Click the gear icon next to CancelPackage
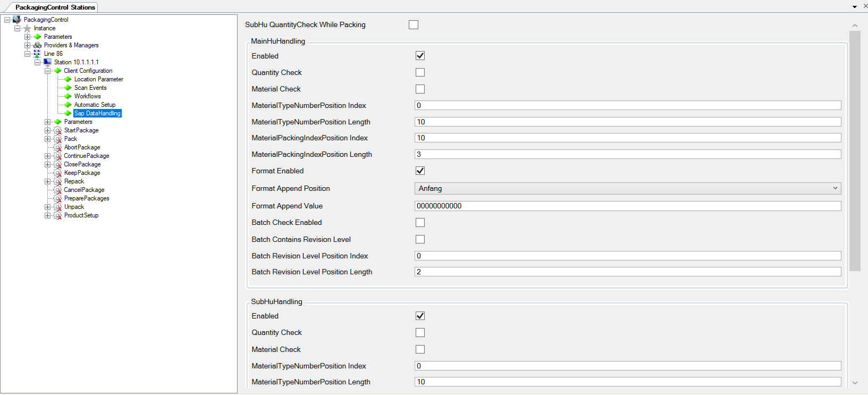The height and width of the screenshot is (395, 868). 57,190
